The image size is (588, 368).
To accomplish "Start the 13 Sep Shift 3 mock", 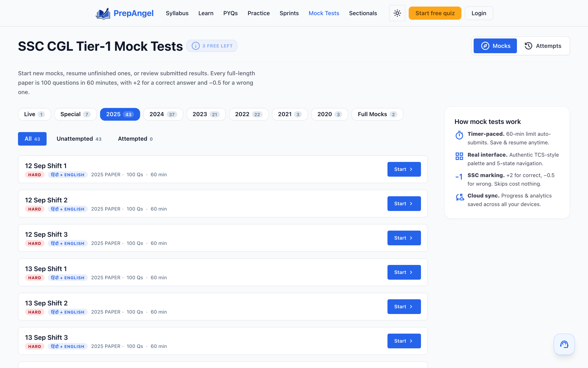I will (x=404, y=341).
